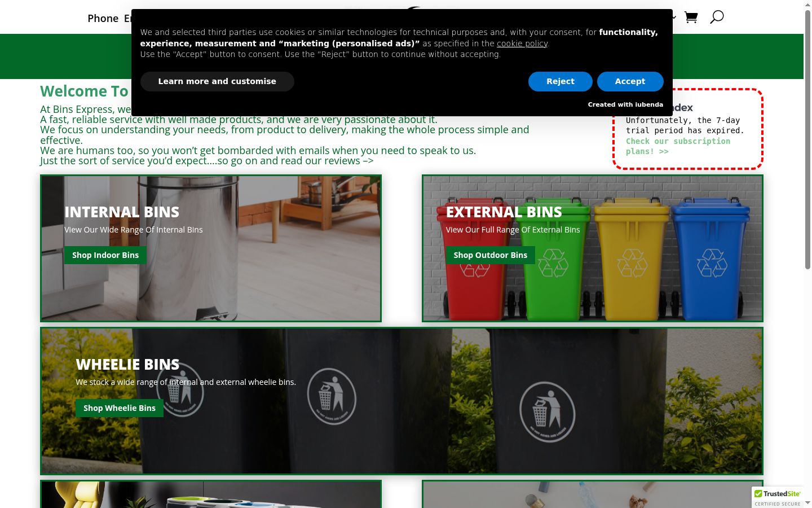The image size is (812, 508).
Task: Click the 'go on and read our reviews' line
Action: click(206, 161)
